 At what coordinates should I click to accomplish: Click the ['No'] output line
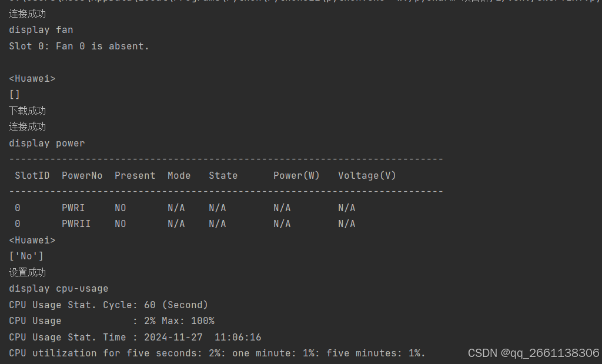click(x=26, y=256)
